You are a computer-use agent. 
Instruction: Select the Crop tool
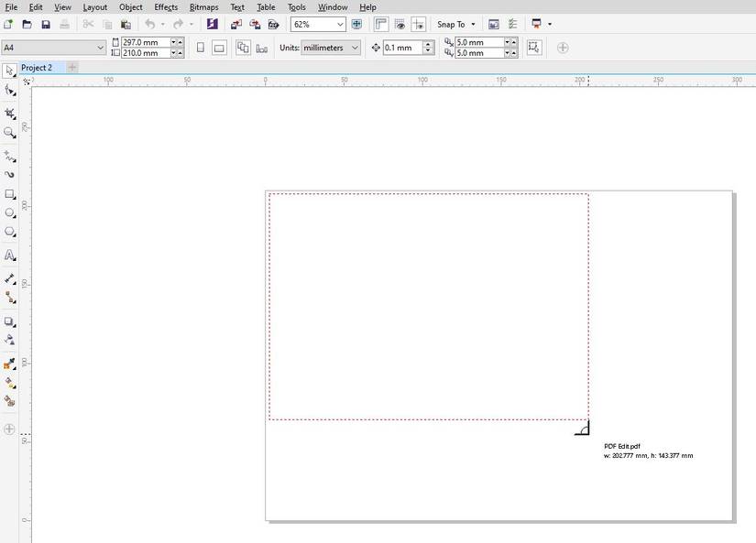click(10, 114)
